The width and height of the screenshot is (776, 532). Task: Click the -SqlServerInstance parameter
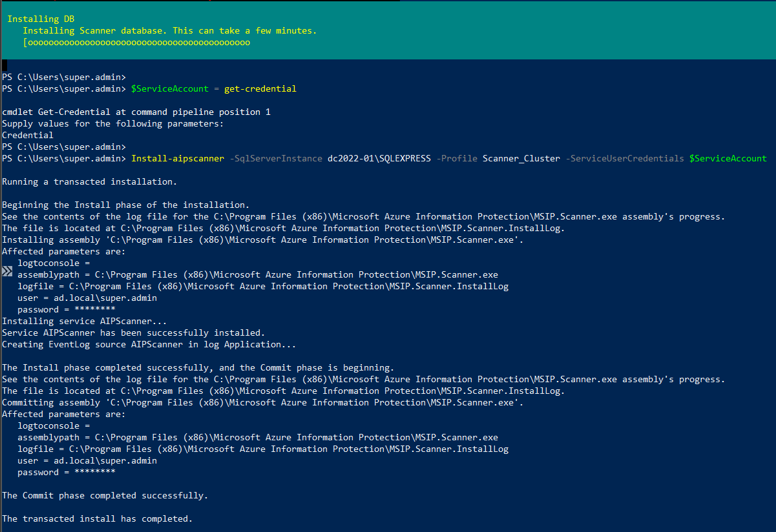276,158
